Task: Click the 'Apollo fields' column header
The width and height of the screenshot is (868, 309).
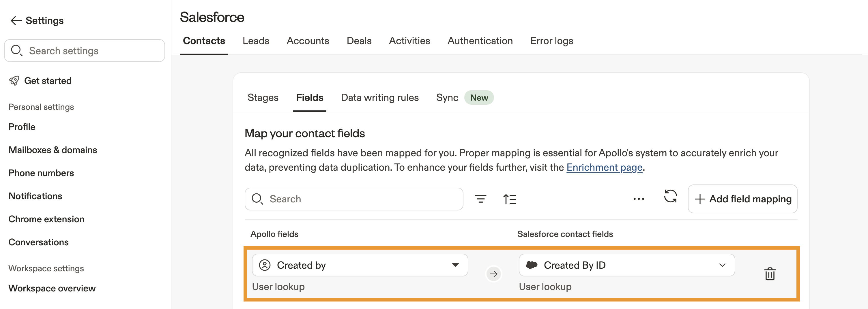Action: (x=274, y=234)
